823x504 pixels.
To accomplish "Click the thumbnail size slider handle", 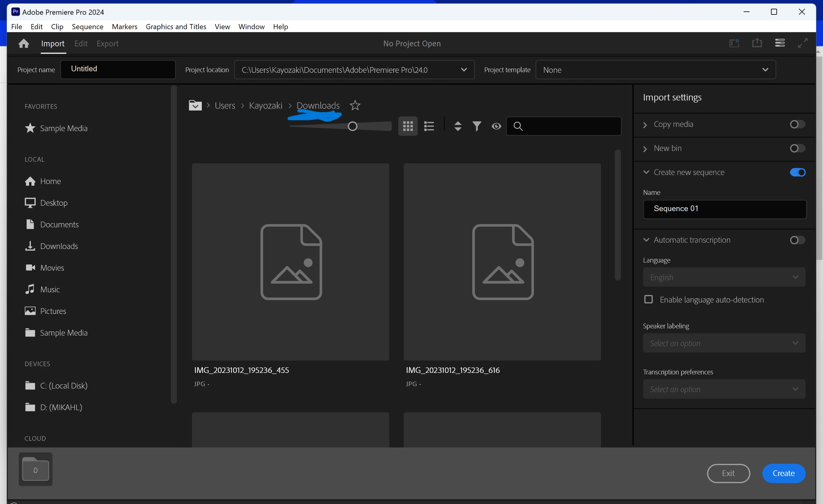I will (x=352, y=126).
